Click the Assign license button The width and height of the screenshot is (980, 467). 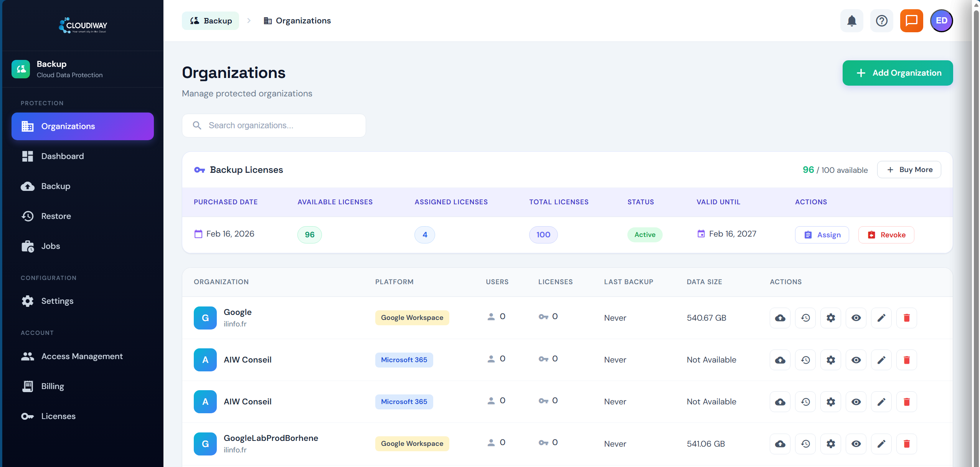tap(822, 235)
